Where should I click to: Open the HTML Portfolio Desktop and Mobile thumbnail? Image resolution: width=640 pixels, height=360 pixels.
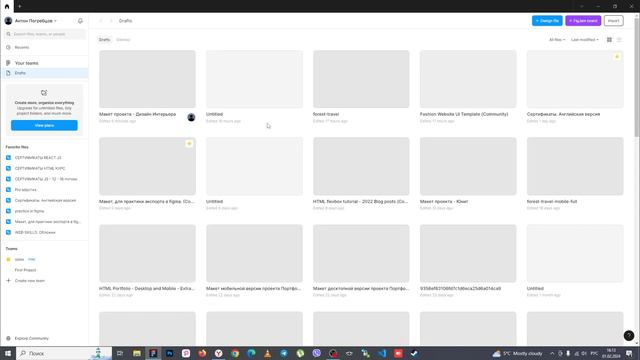click(x=147, y=253)
